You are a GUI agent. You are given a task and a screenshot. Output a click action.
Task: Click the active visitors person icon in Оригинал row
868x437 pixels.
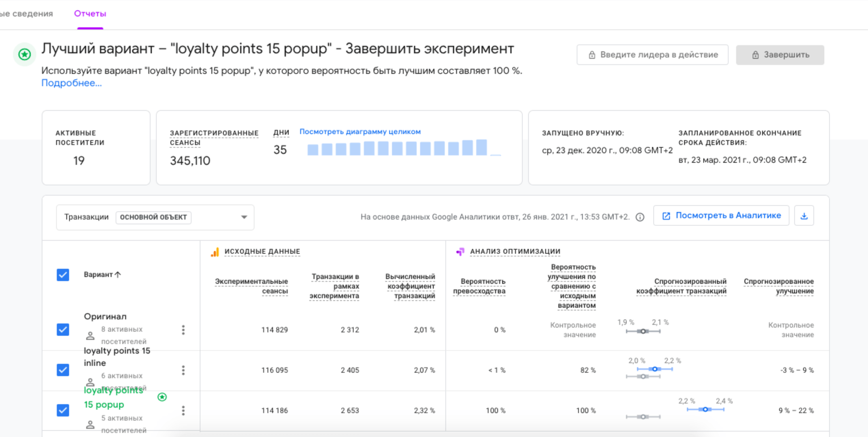[x=90, y=335]
